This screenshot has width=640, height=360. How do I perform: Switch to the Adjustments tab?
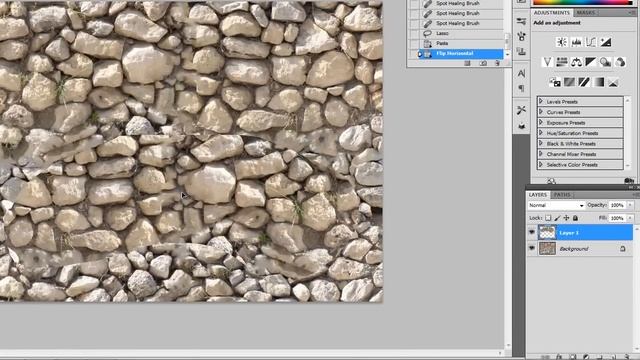[x=551, y=13]
